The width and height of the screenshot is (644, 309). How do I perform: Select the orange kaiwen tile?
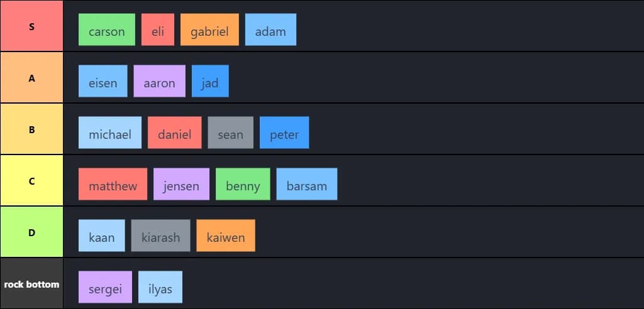click(x=226, y=236)
